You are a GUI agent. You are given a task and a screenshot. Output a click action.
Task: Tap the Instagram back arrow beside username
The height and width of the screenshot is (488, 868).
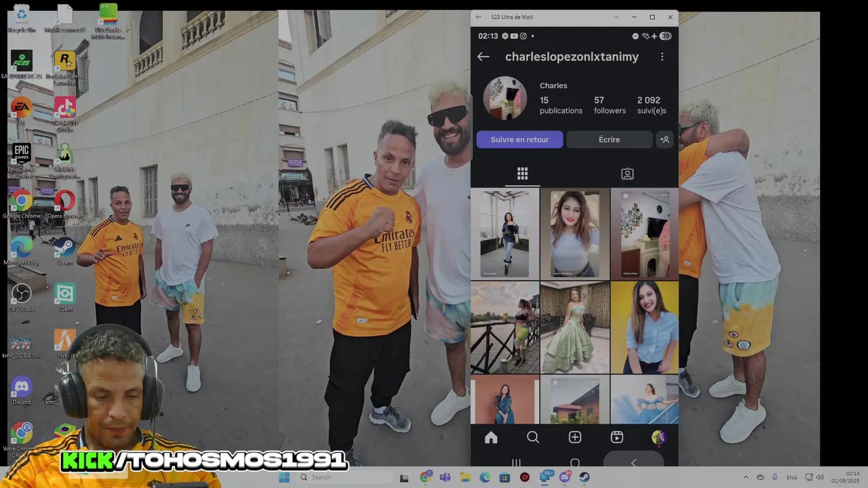(483, 57)
